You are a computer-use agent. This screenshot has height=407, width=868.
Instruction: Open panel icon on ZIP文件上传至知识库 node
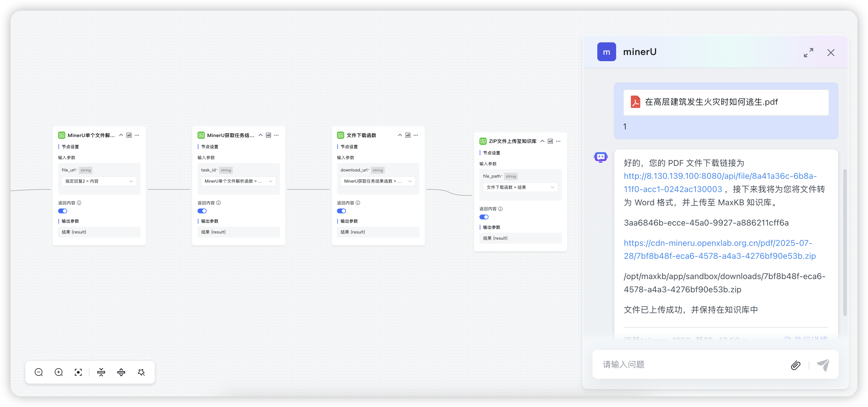[550, 141]
